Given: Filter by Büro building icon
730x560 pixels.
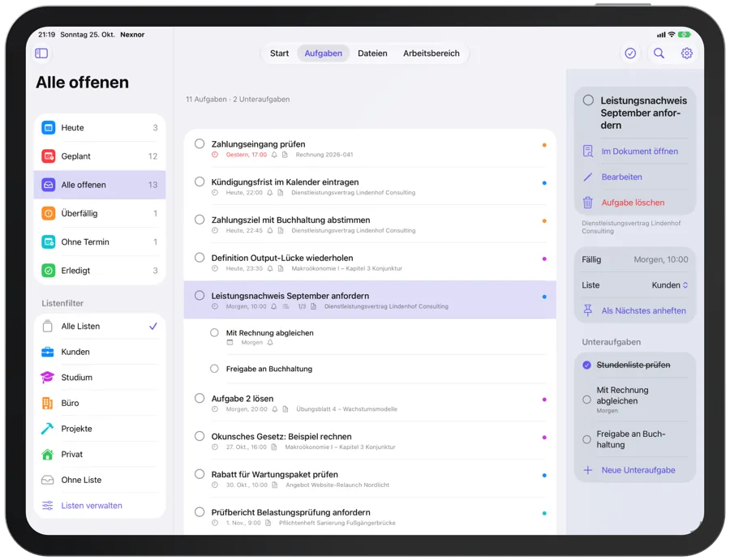Looking at the screenshot, I should pos(48,404).
